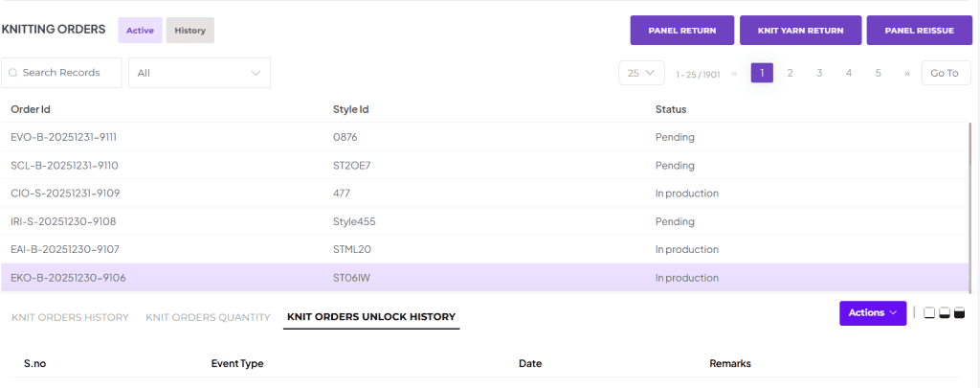Toggle to Active knitting orders
This screenshot has height=388, width=980.
point(140,31)
